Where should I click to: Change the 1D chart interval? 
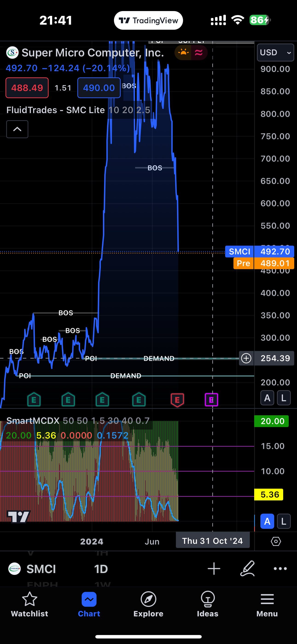click(x=101, y=569)
